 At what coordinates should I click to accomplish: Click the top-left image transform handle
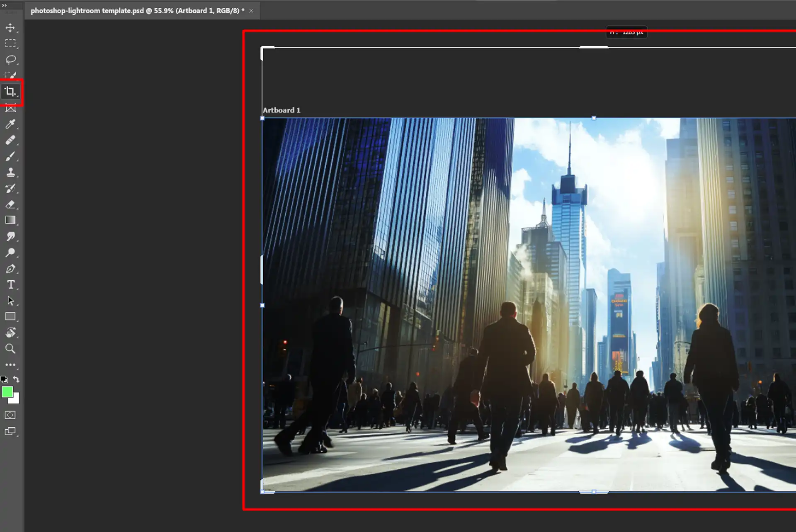(262, 118)
